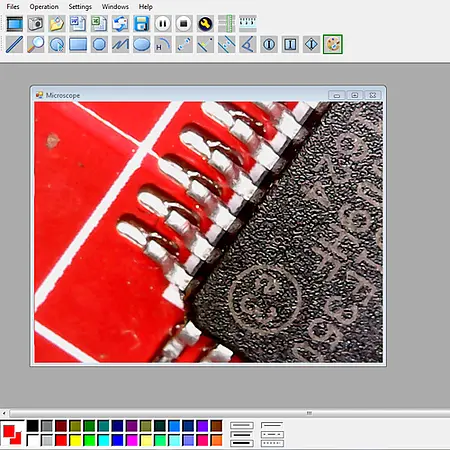Select the polygon shape tool
Screen dimensions: 450x450
[x=99, y=44]
